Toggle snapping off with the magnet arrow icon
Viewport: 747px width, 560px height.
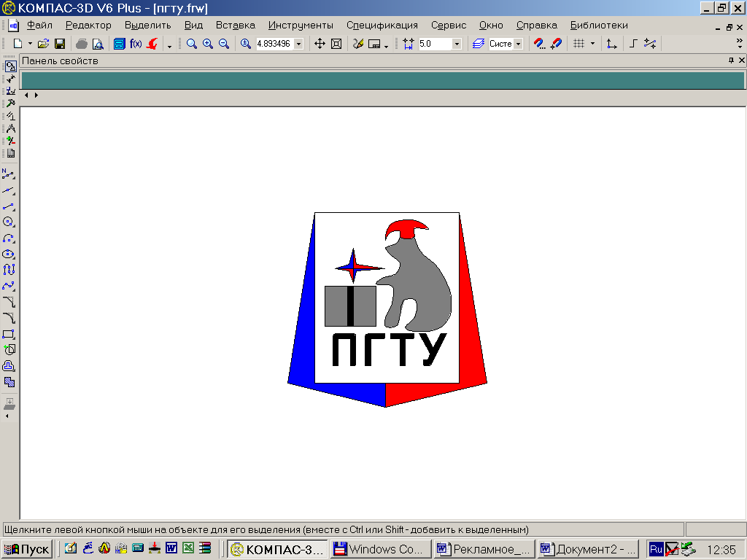coord(555,44)
